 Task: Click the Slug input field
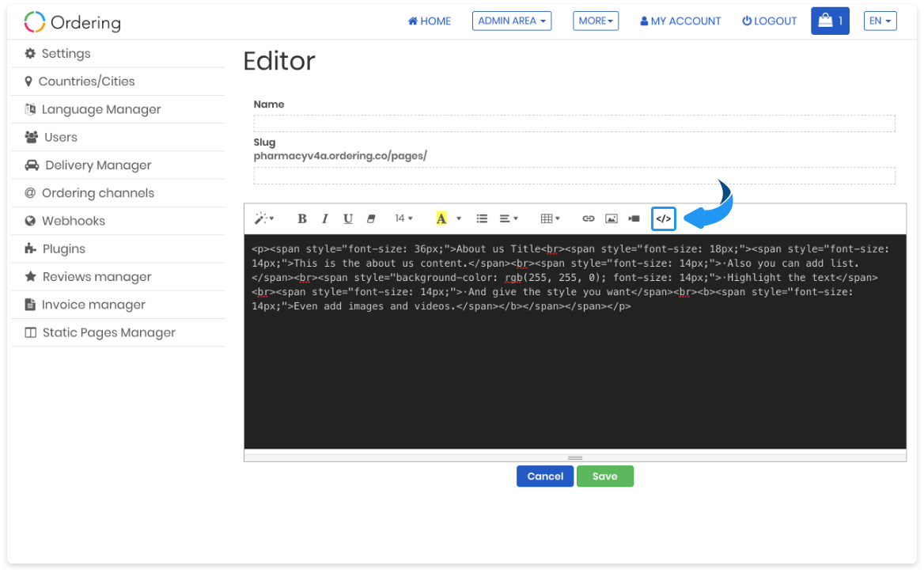pos(574,176)
